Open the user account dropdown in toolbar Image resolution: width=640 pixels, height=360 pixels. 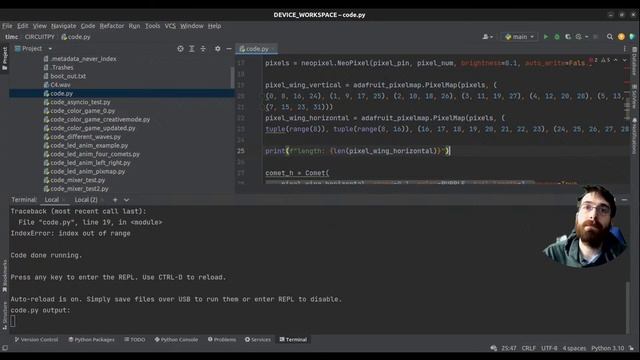[x=487, y=37]
